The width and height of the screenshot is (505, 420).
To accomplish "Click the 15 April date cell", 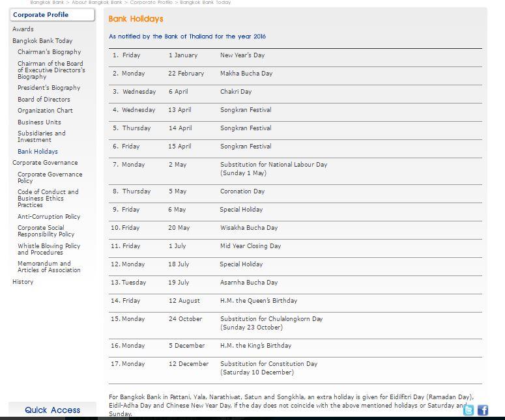I will (180, 147).
